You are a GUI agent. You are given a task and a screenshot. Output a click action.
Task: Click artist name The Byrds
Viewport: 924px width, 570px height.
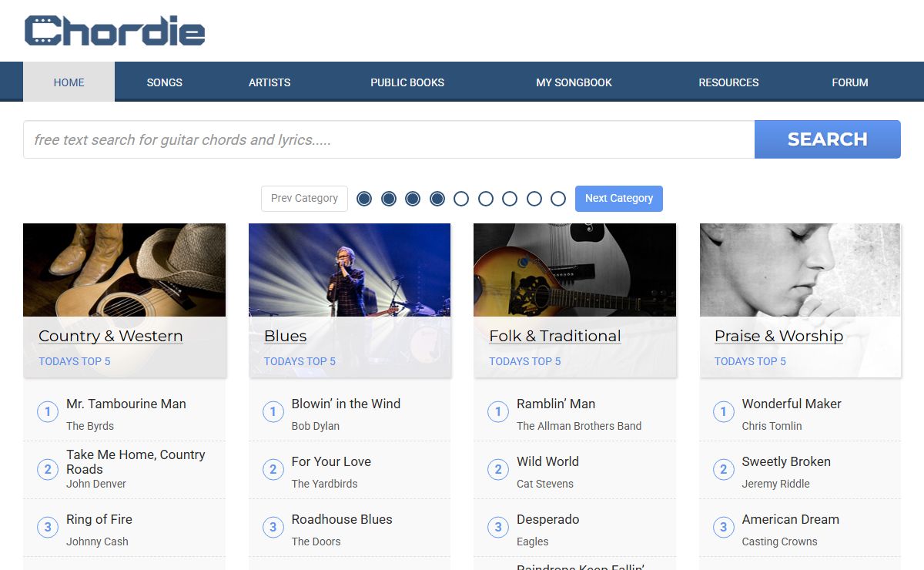90,426
